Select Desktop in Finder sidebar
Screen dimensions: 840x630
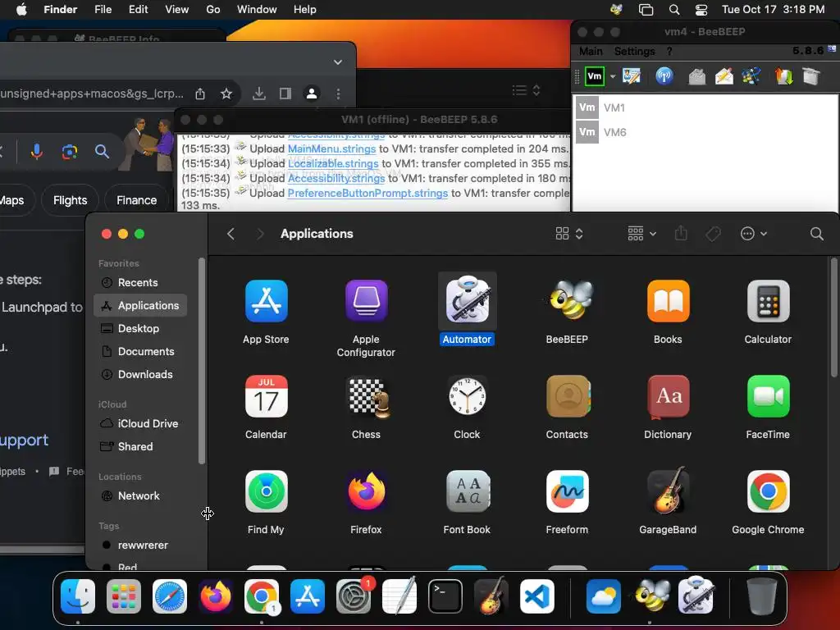pyautogui.click(x=140, y=328)
